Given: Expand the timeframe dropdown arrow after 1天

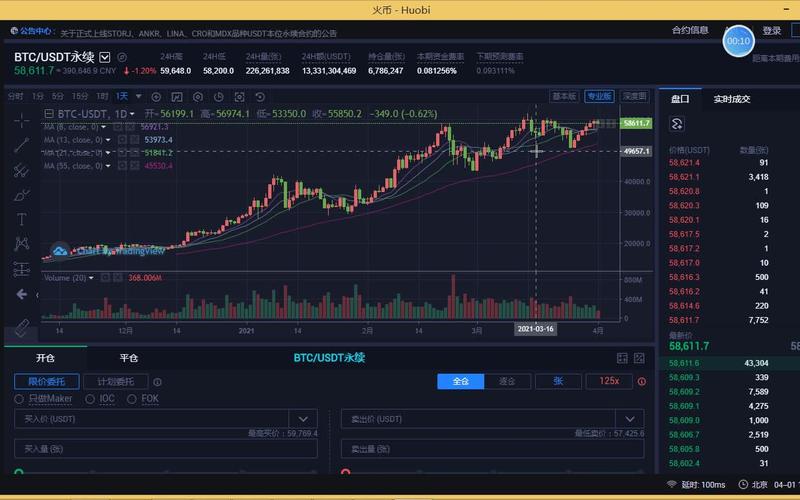Looking at the screenshot, I should 138,96.
